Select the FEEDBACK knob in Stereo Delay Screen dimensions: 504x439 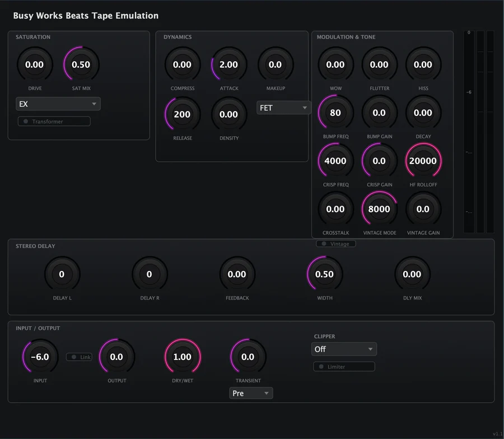tap(237, 274)
